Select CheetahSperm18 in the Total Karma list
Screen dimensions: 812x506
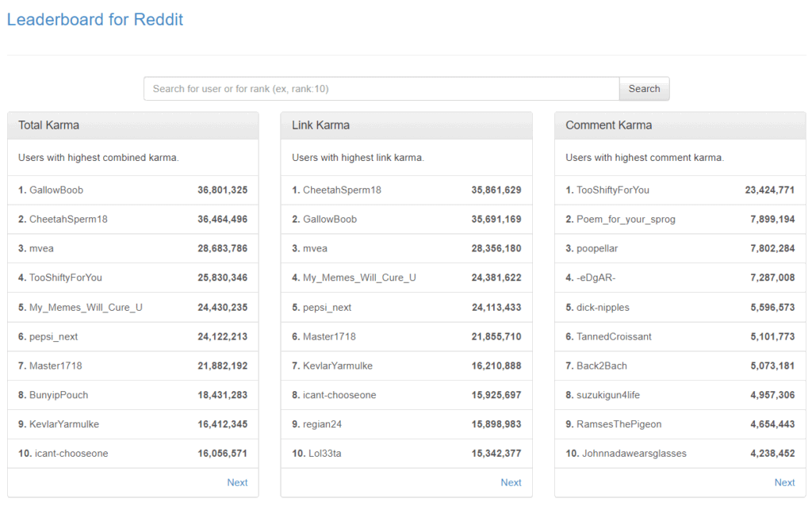(68, 219)
